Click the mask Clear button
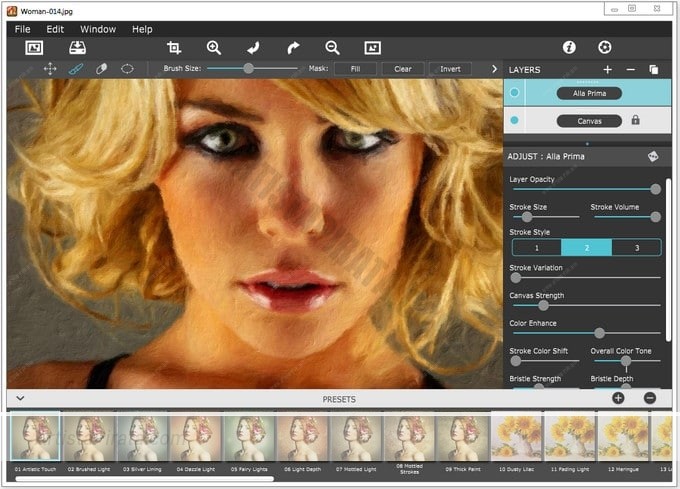This screenshot has height=489, width=680. pyautogui.click(x=402, y=68)
